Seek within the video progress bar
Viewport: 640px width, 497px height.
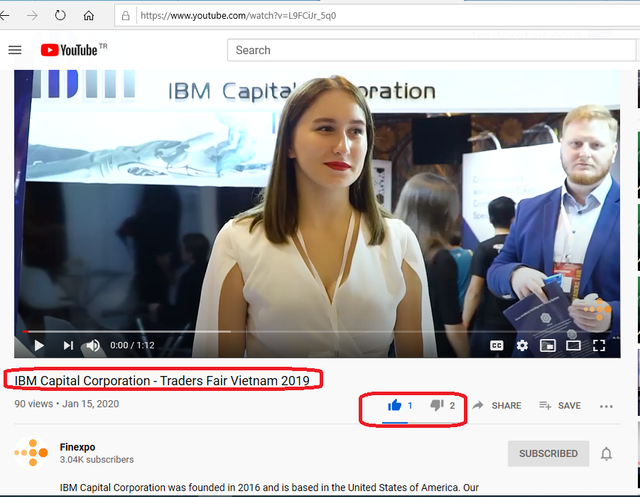[x=317, y=332]
